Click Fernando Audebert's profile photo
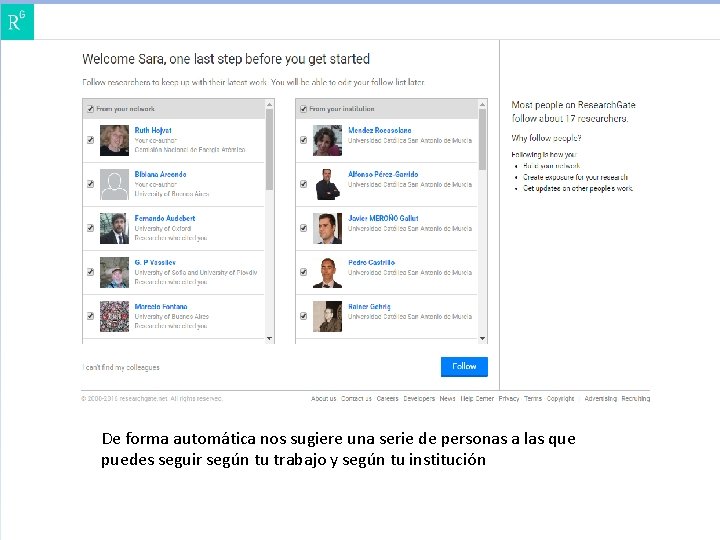This screenshot has width=720, height=540. pyautogui.click(x=114, y=228)
